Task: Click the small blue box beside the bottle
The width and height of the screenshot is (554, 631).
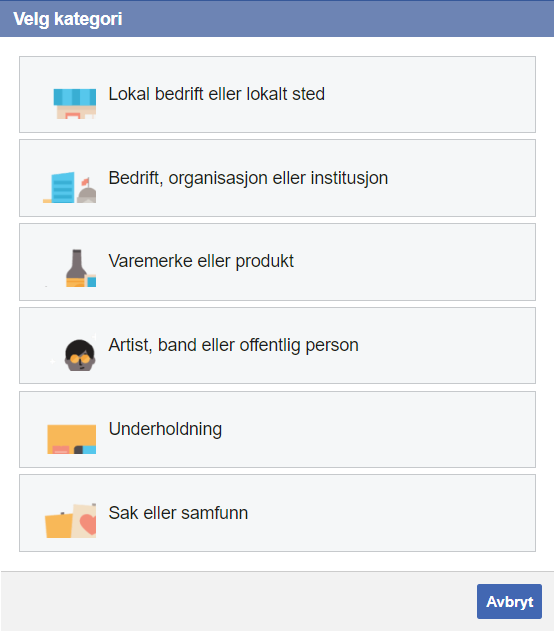Action: pos(91,281)
